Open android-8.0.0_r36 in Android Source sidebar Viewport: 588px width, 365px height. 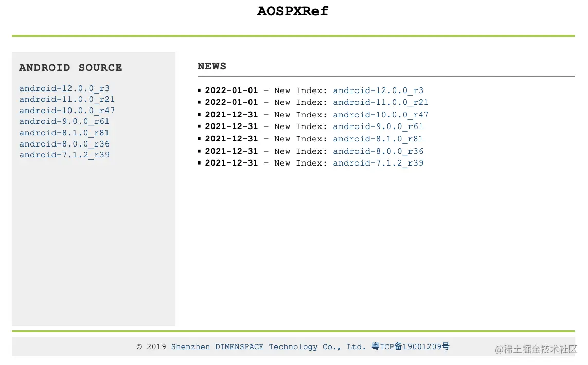pyautogui.click(x=64, y=144)
